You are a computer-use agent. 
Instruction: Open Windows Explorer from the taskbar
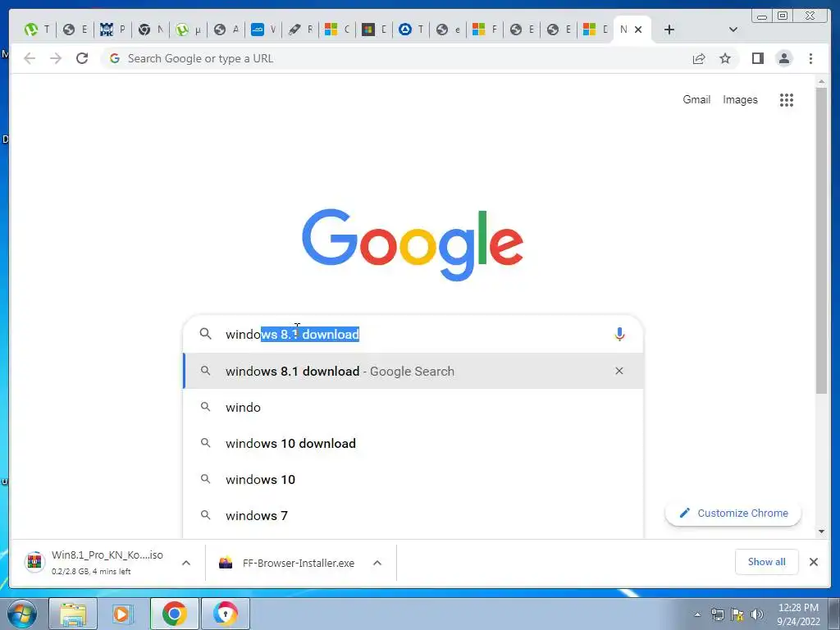pos(73,614)
